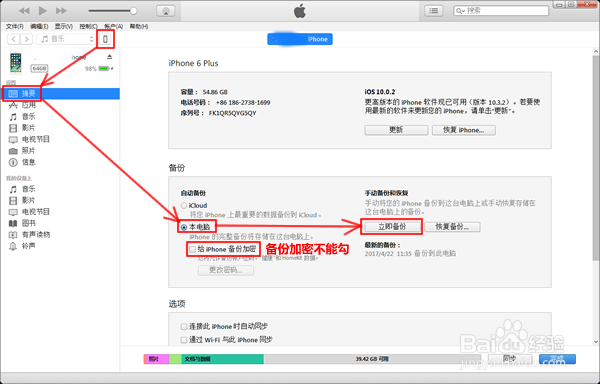Click the 同步 button
Screen dimensions: 600x384
click(x=510, y=359)
